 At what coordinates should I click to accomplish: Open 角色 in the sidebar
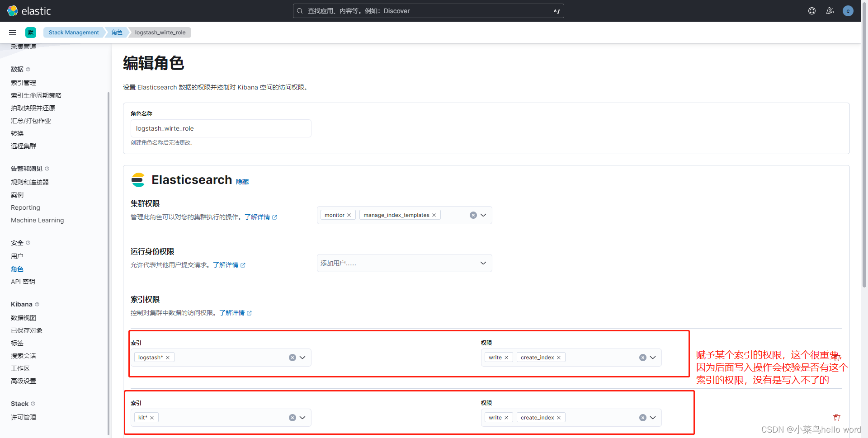pyautogui.click(x=17, y=269)
